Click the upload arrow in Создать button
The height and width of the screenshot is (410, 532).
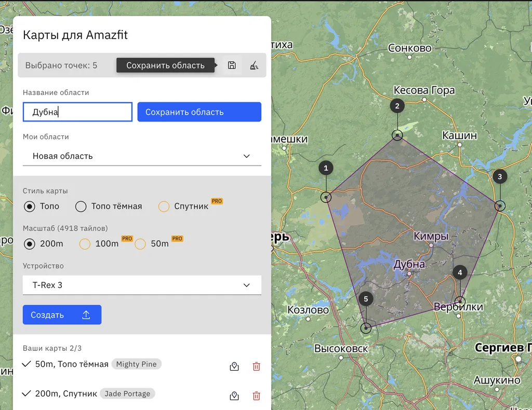click(86, 315)
